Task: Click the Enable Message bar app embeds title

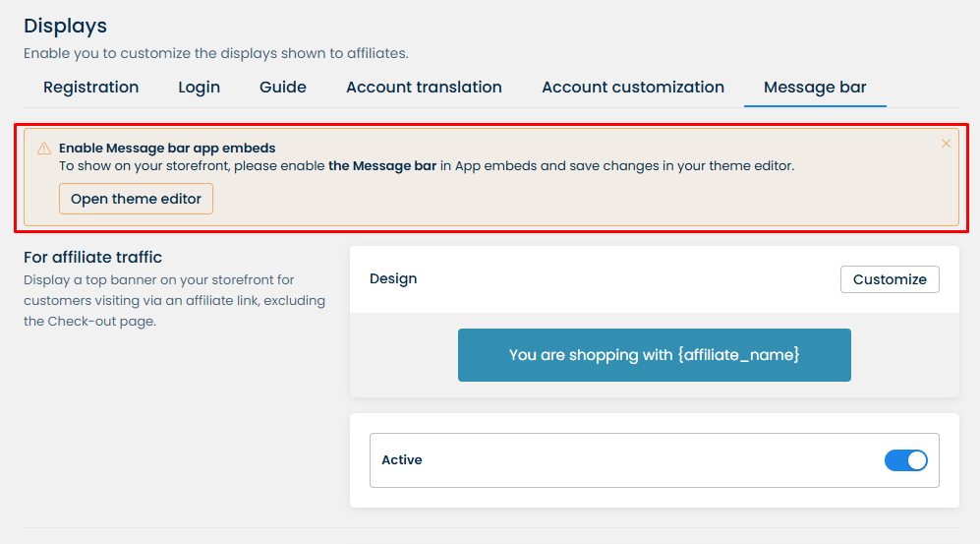Action: click(167, 149)
